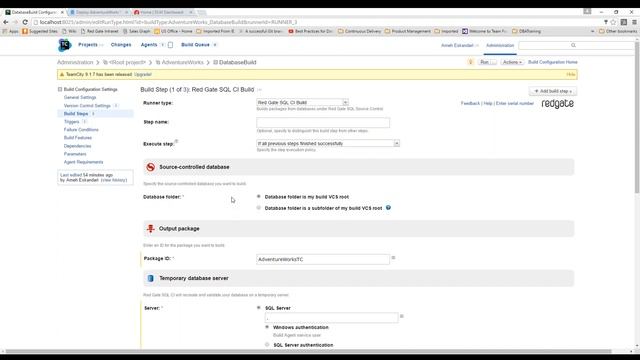The image size is (640, 360).
Task: Click into the Package ID field
Action: click(x=323, y=259)
